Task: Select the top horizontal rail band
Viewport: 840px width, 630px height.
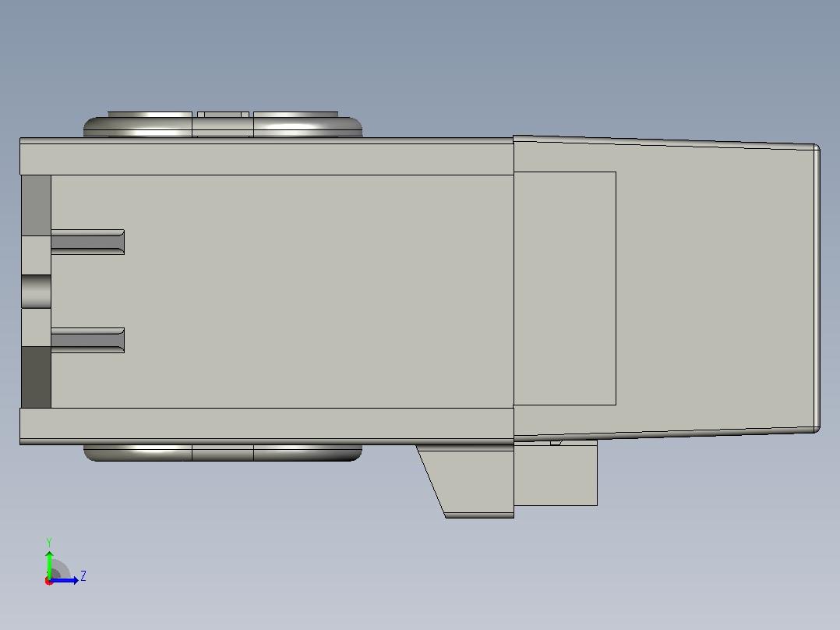Action: (x=266, y=157)
